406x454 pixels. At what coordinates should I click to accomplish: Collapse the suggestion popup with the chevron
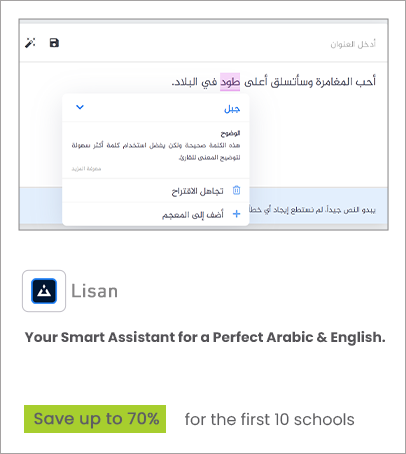(x=80, y=107)
